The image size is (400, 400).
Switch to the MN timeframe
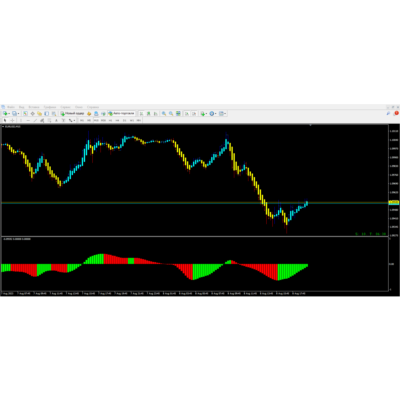click(139, 120)
